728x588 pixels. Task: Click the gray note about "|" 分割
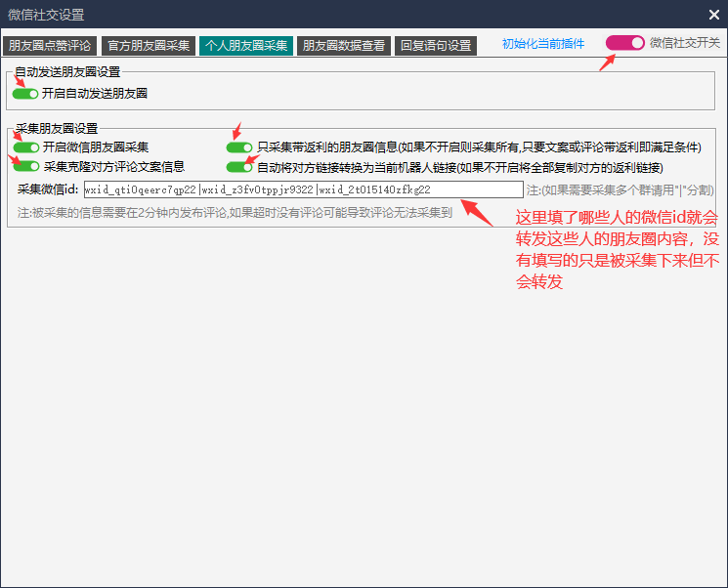620,189
